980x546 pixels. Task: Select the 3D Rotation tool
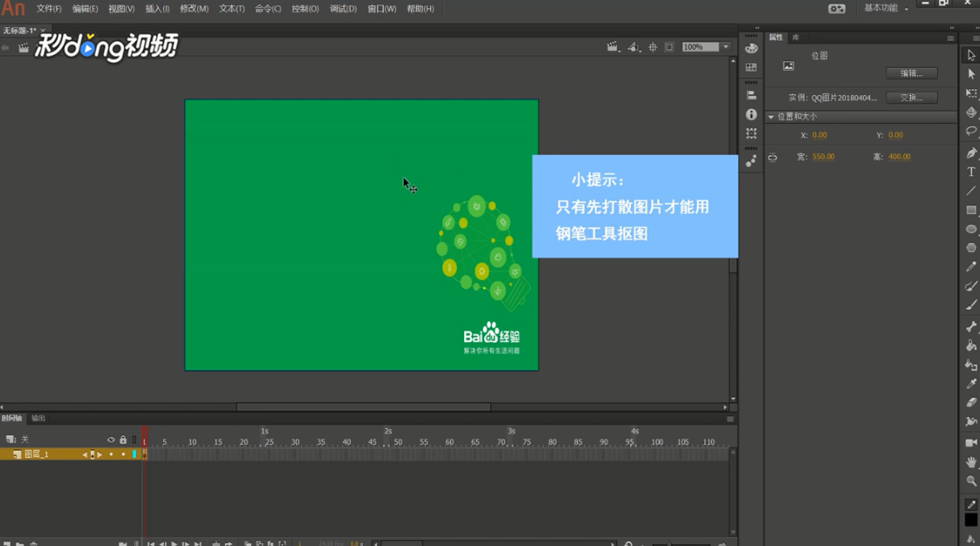tap(970, 113)
